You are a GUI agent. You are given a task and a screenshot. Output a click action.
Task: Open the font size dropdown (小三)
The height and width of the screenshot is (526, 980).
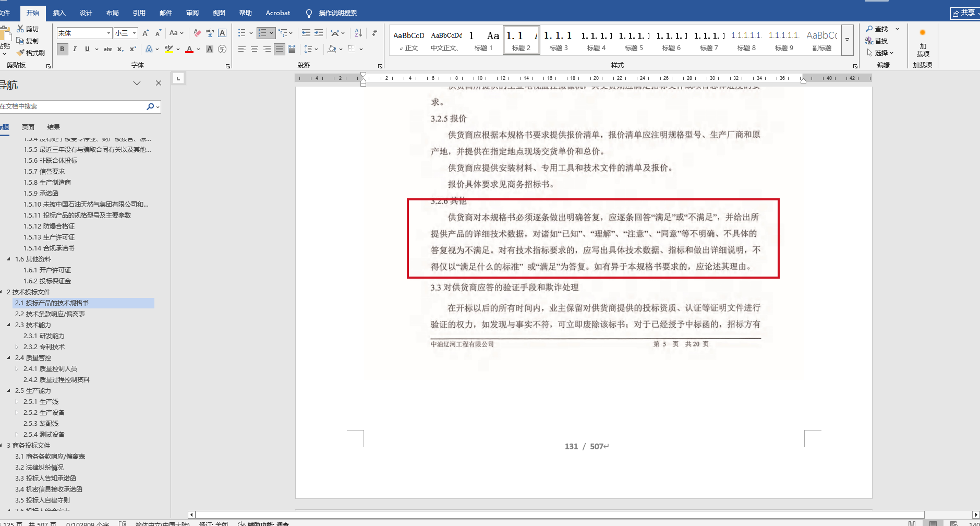click(x=134, y=33)
